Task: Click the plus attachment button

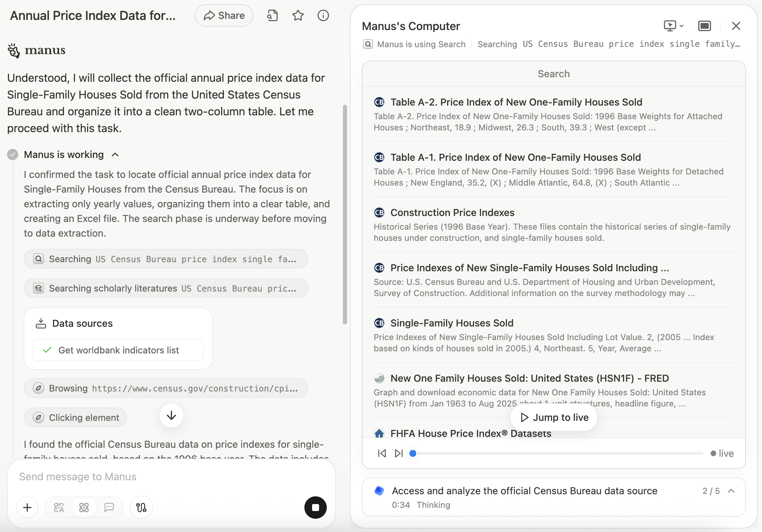Action: [27, 508]
